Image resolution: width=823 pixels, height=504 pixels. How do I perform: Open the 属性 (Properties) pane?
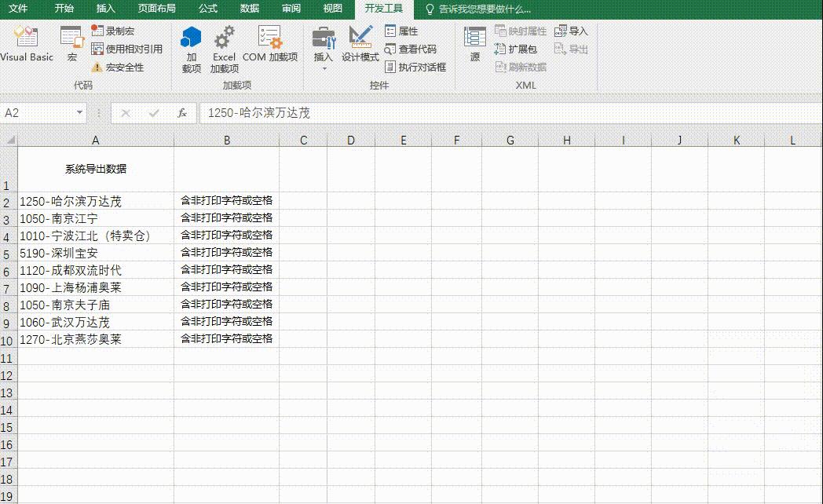(x=401, y=31)
